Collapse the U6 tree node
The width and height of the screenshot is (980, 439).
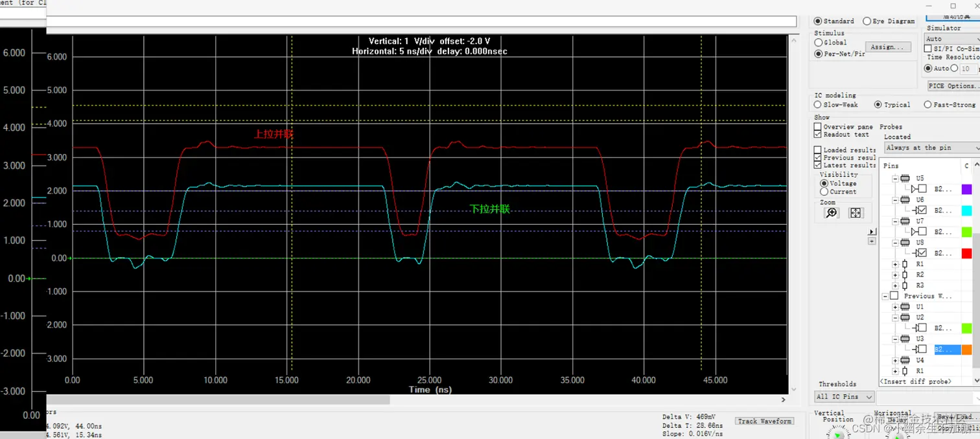[896, 199]
